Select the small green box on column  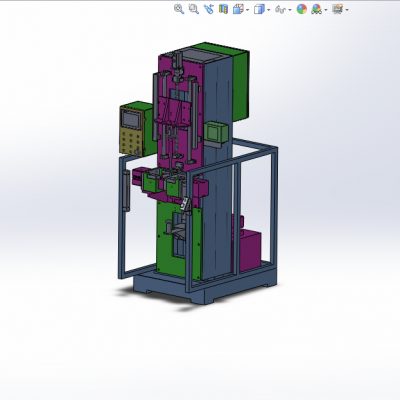[x=216, y=132]
